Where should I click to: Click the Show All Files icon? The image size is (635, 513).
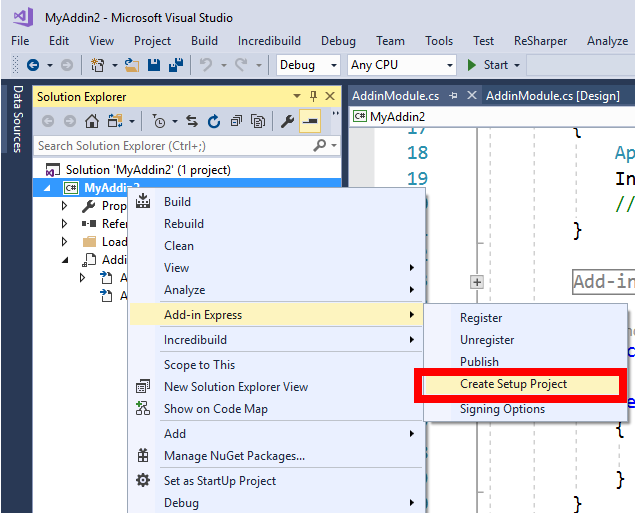pyautogui.click(x=258, y=121)
